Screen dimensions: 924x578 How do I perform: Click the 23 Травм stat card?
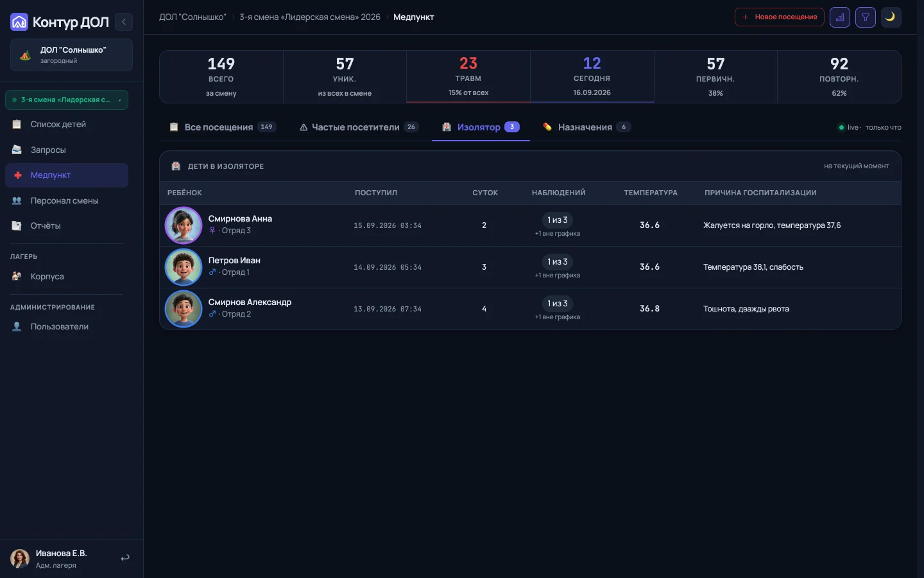click(468, 76)
